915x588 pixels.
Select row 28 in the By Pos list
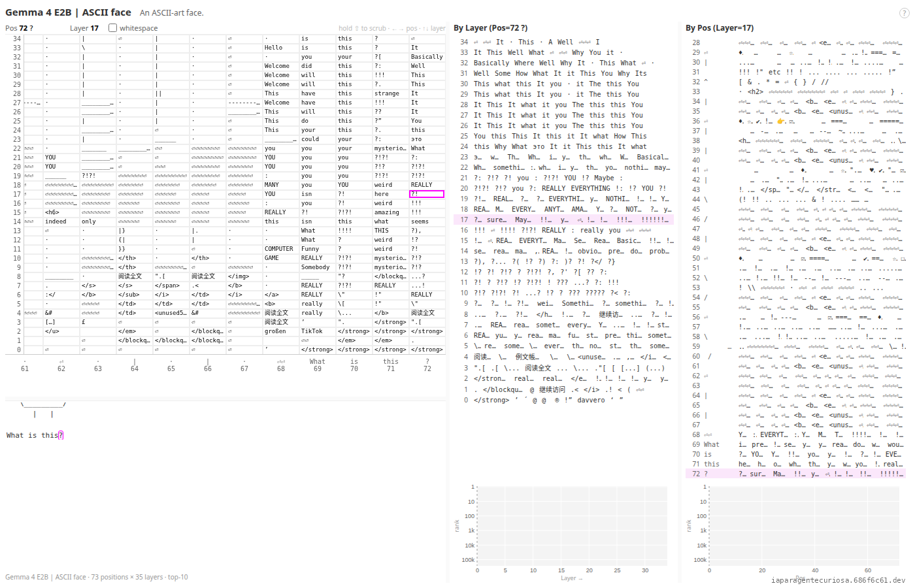[795, 42]
